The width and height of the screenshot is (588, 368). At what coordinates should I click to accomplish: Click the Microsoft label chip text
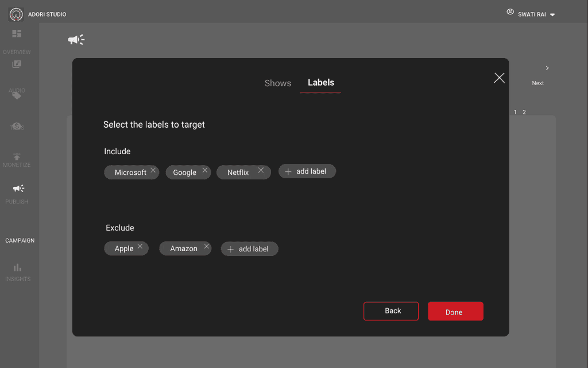point(130,172)
